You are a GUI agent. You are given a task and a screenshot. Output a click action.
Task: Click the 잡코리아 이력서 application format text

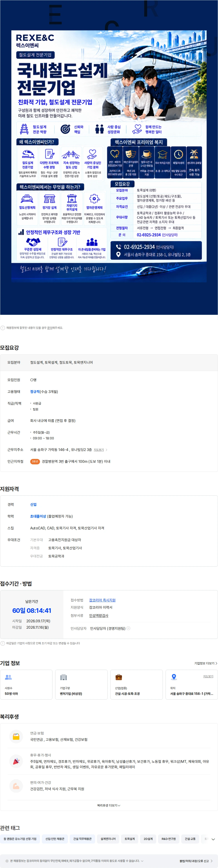[x=101, y=607]
